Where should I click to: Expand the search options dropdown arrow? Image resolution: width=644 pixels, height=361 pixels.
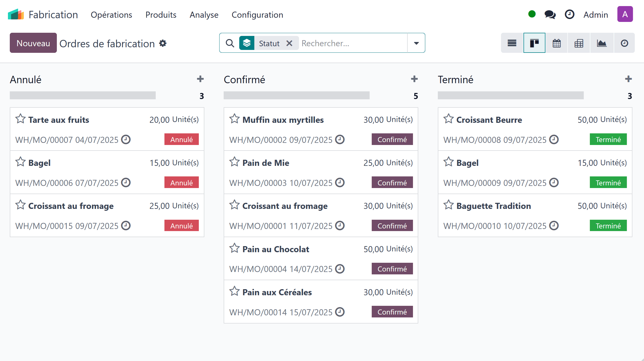416,43
